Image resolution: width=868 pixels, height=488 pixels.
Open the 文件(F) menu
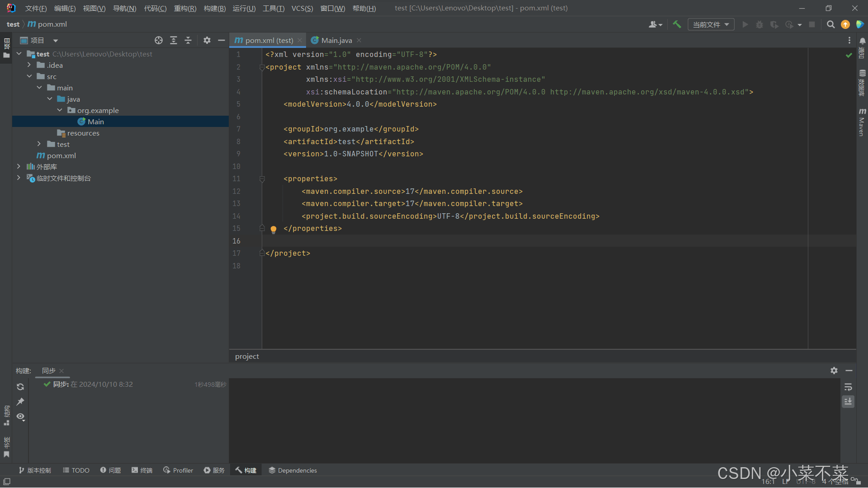[36, 8]
